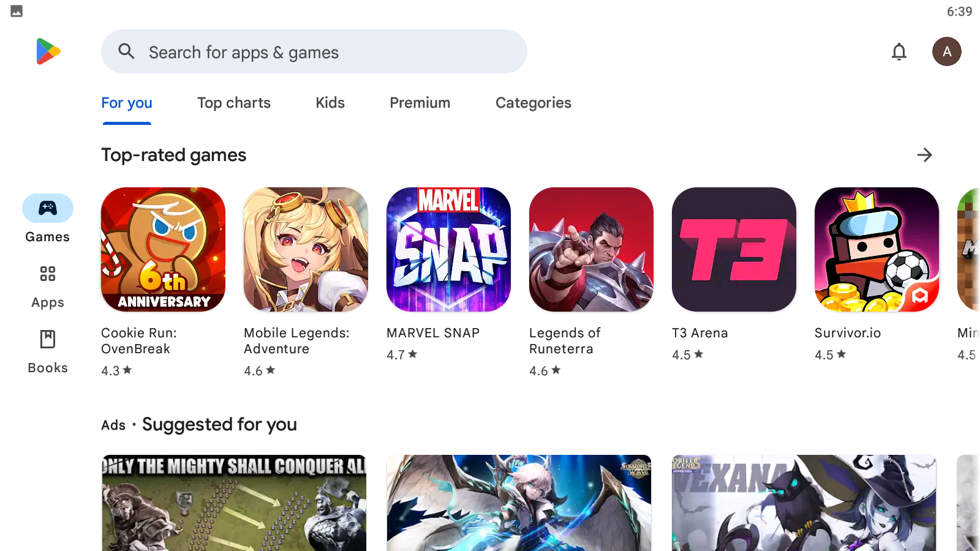The height and width of the screenshot is (551, 980).
Task: Click the search magnifier icon
Action: (x=127, y=51)
